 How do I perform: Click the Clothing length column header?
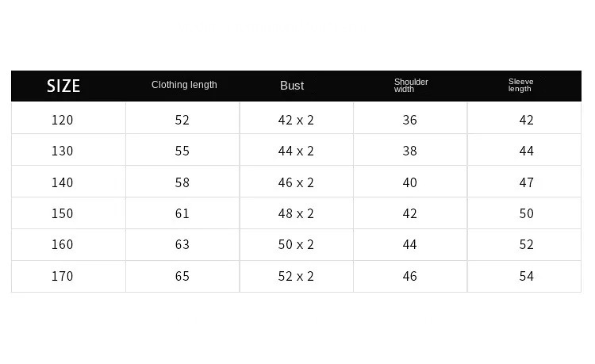[x=184, y=85]
